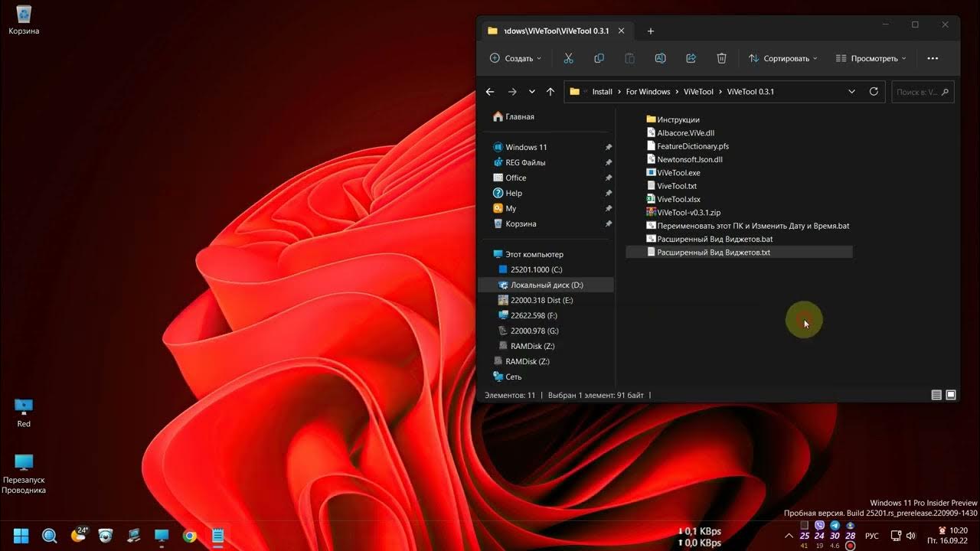Show hidden tray icons chevron

[787, 536]
